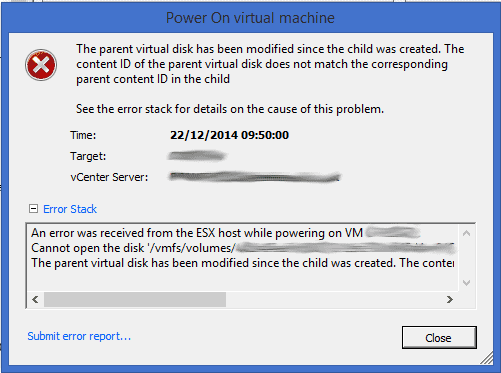Click the horizontal scrollbar thumb in error stack

click(x=135, y=299)
